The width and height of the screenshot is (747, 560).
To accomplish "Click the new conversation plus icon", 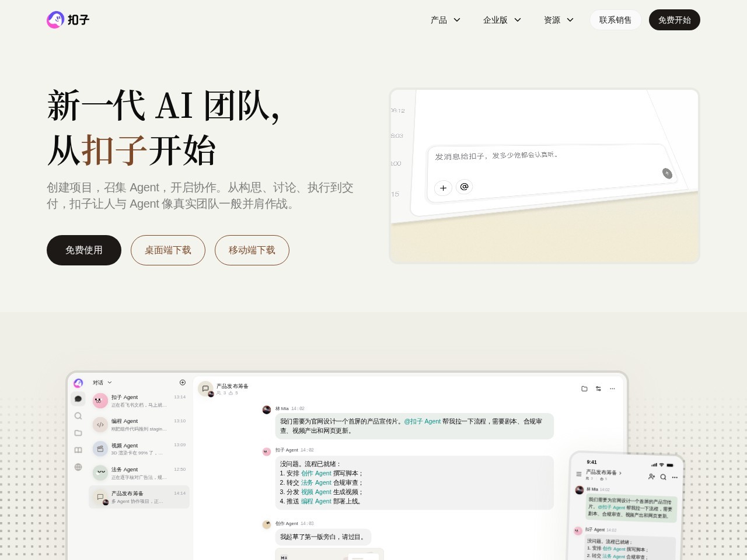I will click(182, 383).
